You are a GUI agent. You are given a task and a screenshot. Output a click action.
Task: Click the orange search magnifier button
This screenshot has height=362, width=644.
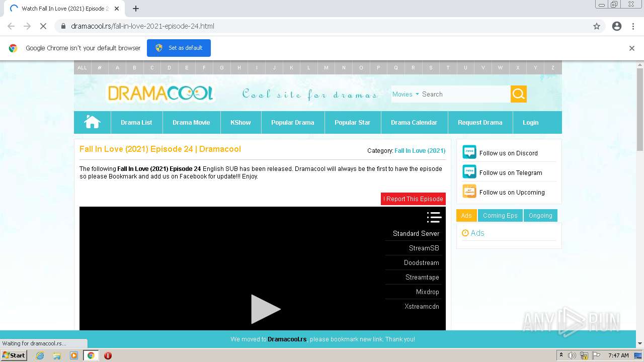click(519, 94)
